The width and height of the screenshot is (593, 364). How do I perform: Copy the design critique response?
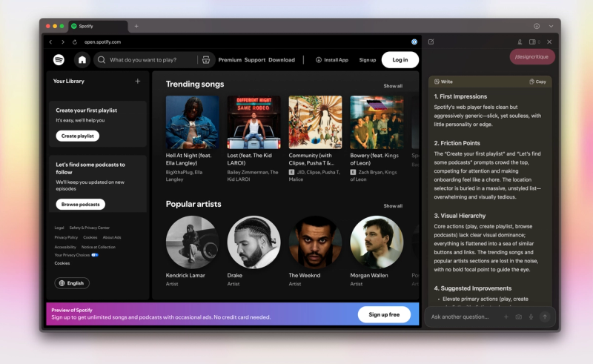538,82
